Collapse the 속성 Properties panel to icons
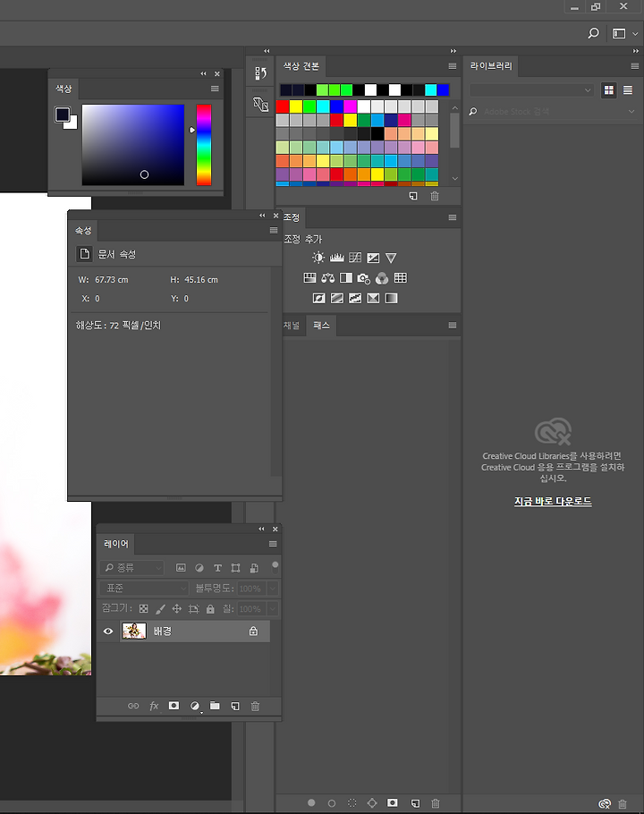The image size is (644, 814). [x=262, y=215]
